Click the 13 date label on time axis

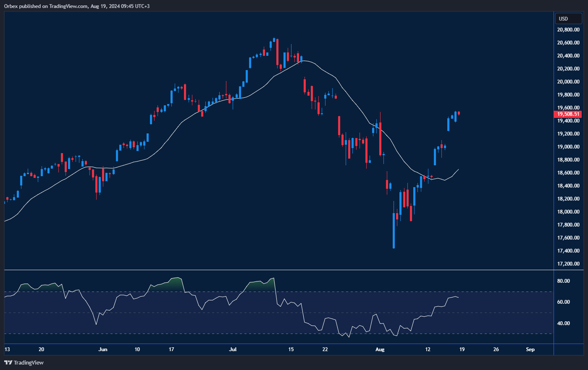pyautogui.click(x=7, y=349)
